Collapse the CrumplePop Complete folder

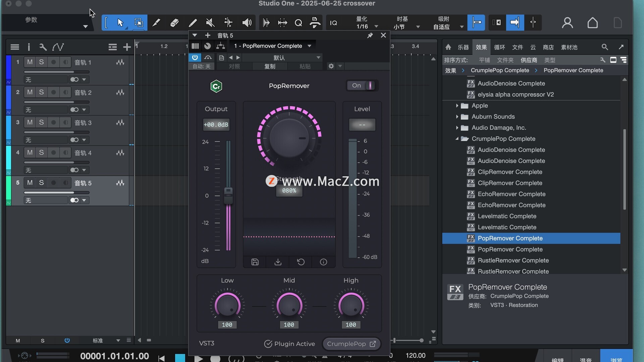click(x=457, y=139)
